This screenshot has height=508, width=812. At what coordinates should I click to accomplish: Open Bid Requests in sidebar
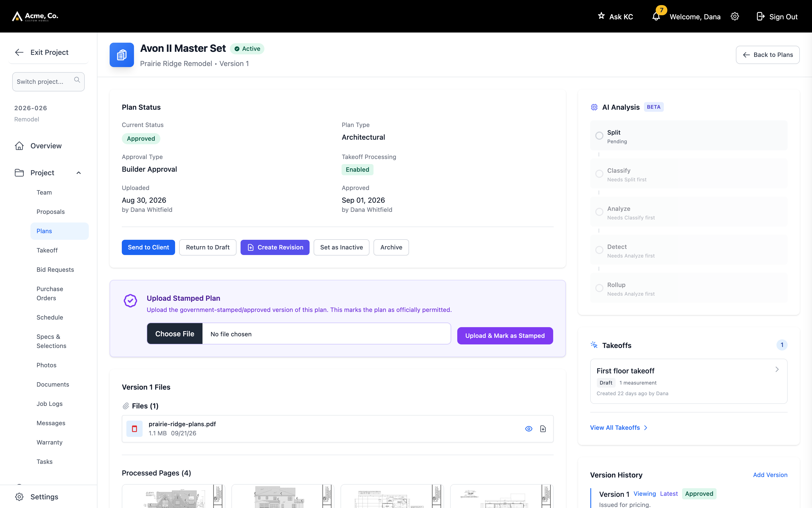click(55, 269)
